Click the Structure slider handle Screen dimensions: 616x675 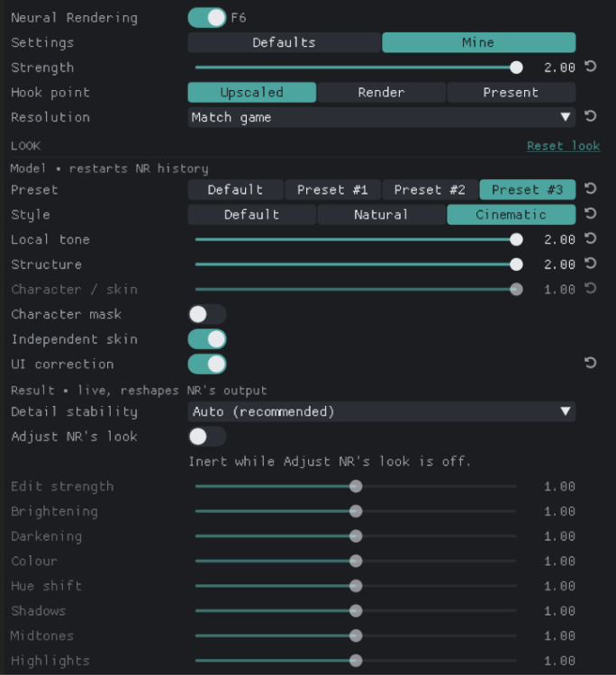point(516,265)
